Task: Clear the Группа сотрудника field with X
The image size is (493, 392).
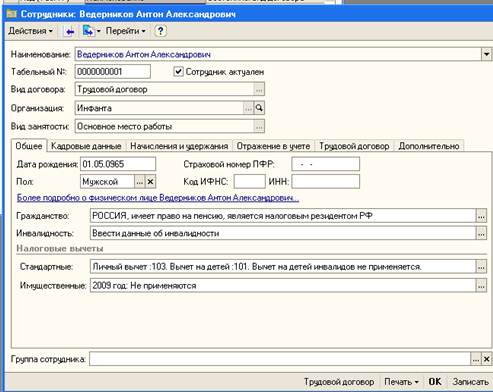Action: pos(486,359)
